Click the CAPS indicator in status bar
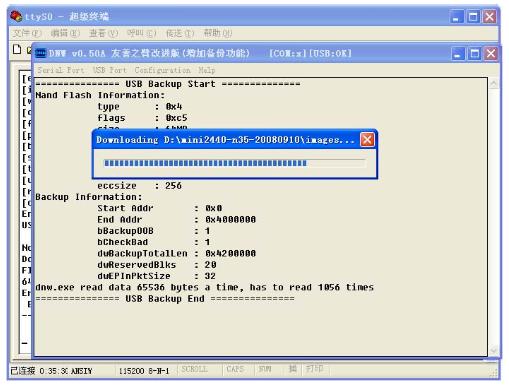The image size is (509, 386). click(x=235, y=369)
